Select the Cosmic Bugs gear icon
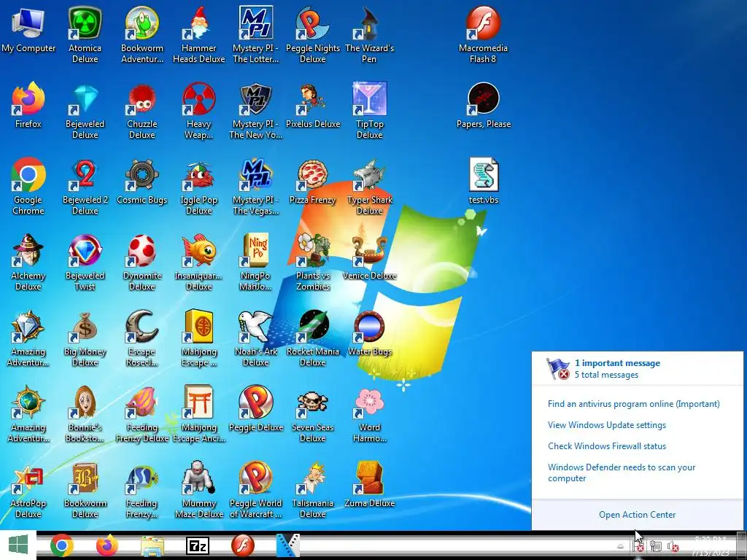 tap(142, 175)
